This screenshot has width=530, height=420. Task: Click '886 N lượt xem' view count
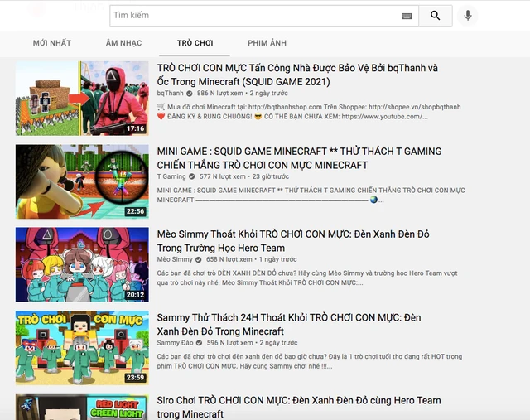(x=220, y=93)
